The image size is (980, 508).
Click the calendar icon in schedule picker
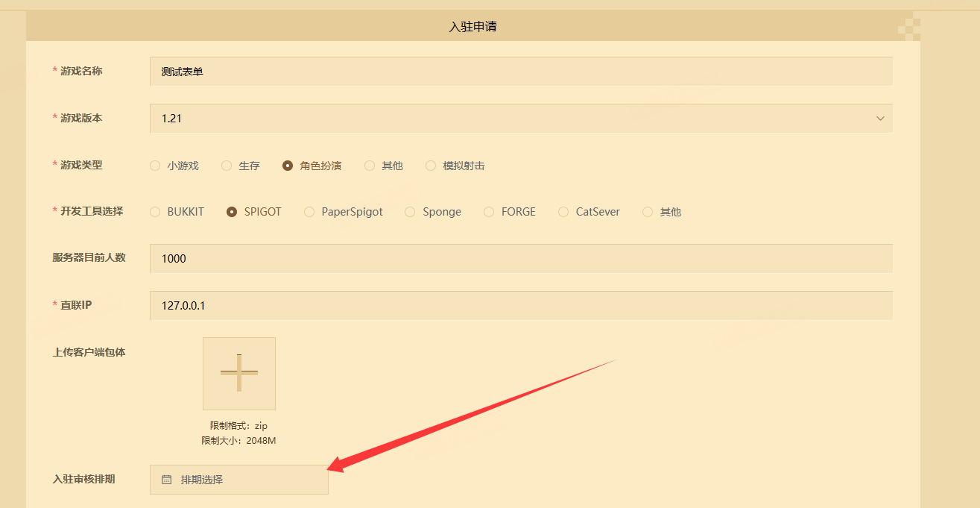[x=167, y=480]
